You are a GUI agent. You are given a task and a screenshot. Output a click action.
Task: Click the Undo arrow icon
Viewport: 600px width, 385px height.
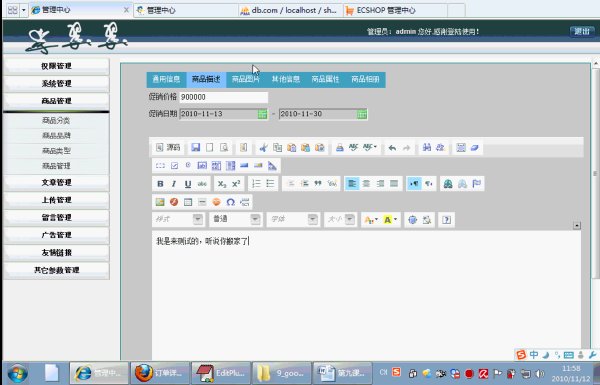pos(392,147)
